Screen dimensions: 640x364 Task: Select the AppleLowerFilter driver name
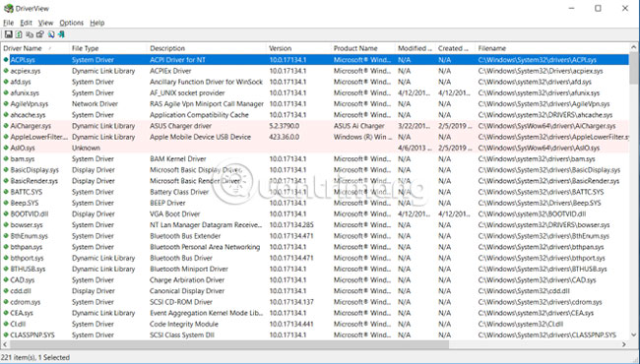(39, 137)
